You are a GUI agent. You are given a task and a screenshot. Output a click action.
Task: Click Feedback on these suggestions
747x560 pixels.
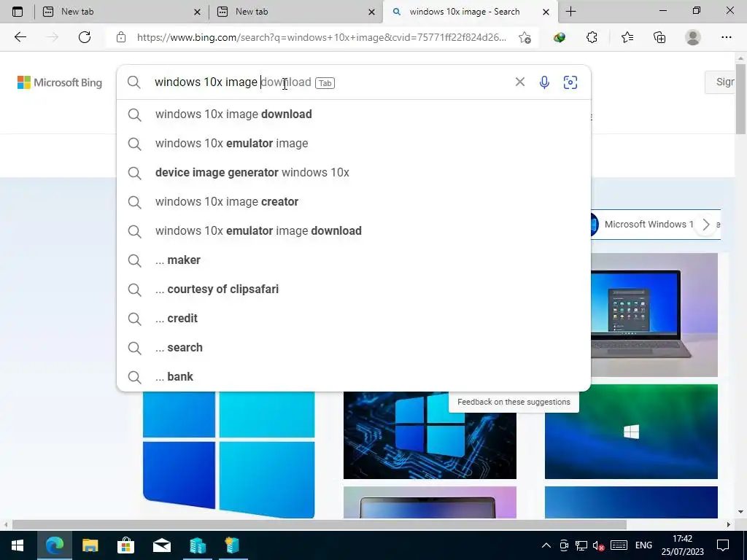(514, 402)
